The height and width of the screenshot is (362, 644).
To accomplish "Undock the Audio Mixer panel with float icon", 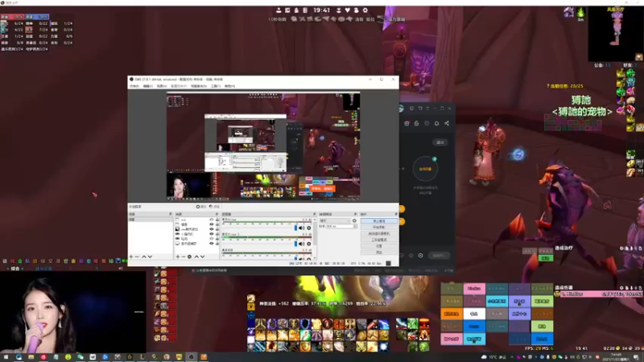I will [315, 214].
